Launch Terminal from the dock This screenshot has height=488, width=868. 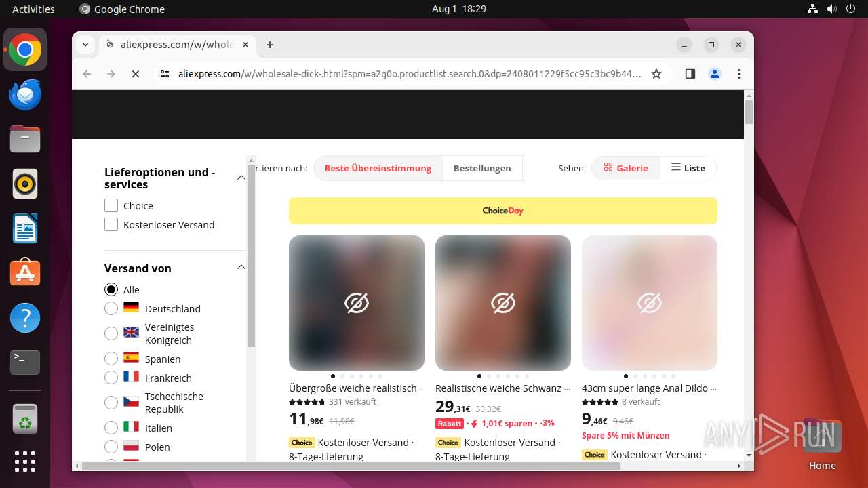point(25,363)
